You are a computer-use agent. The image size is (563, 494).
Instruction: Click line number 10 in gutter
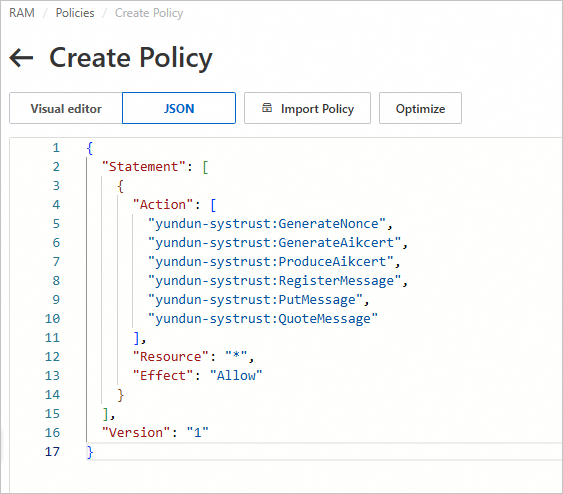[52, 319]
